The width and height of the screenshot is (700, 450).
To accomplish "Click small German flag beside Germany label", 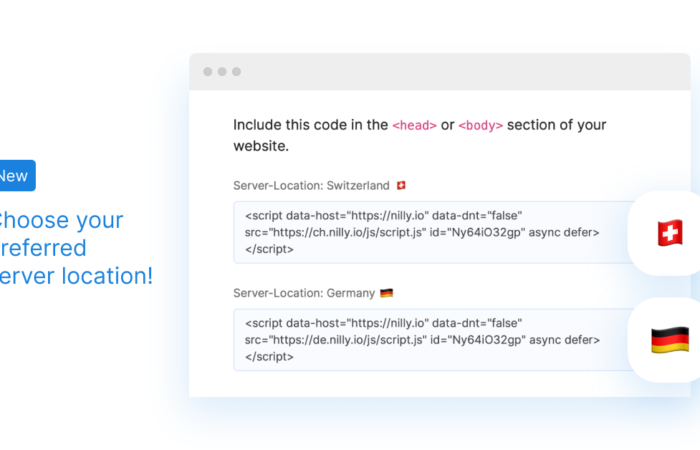I will [387, 293].
